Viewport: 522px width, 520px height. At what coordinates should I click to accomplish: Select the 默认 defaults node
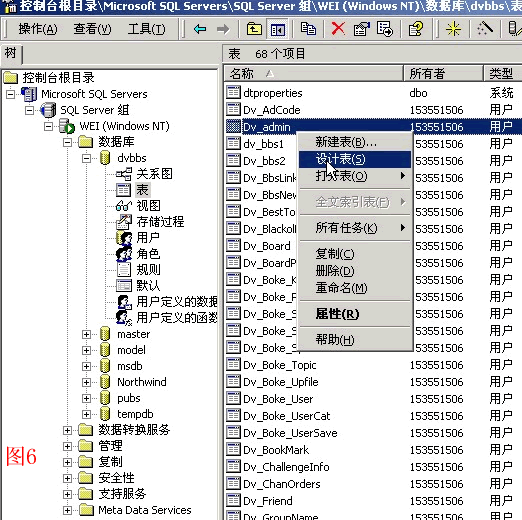[148, 286]
